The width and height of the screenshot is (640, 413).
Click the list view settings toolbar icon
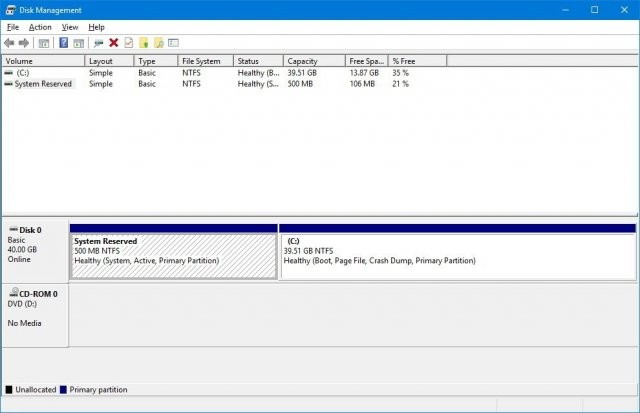[x=173, y=42]
